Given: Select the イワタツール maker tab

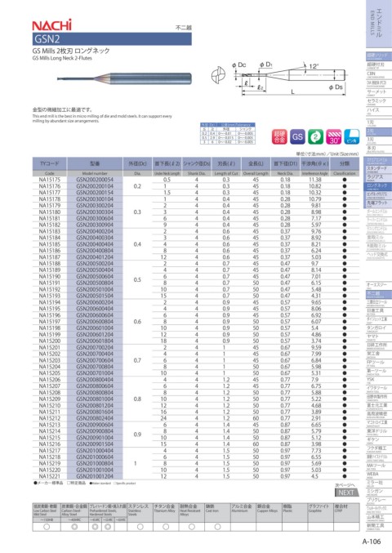Looking at the screenshot, I should (x=379, y=389).
